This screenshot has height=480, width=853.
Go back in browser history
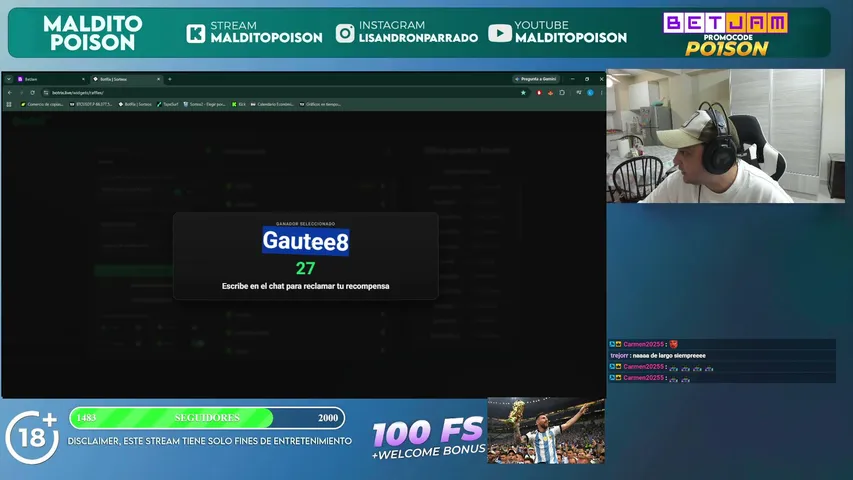10,93
